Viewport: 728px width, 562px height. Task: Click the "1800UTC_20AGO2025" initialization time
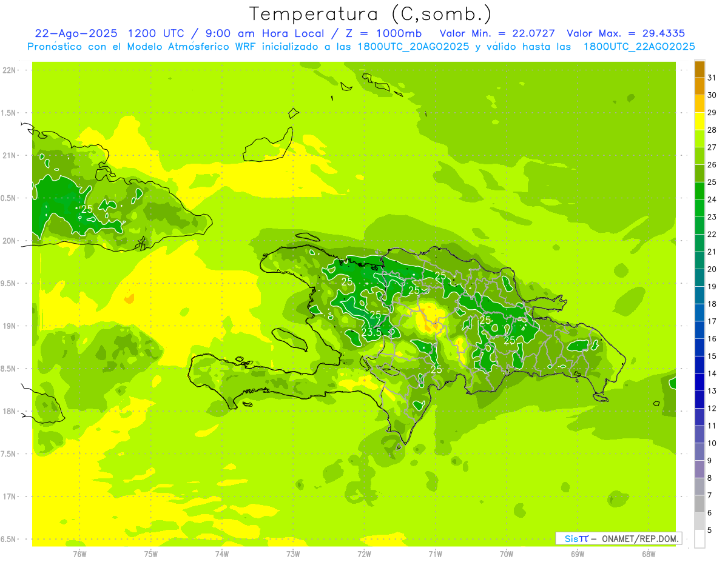point(411,47)
